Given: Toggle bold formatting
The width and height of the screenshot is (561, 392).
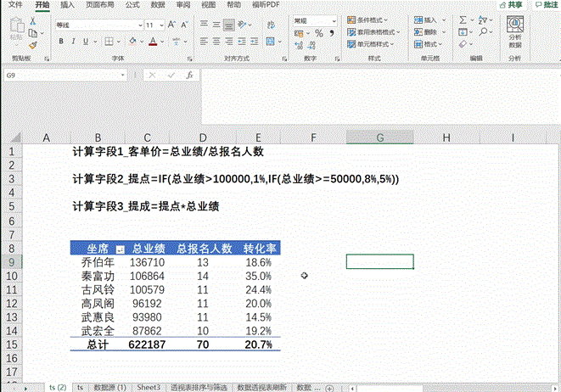Looking at the screenshot, I should tap(61, 41).
